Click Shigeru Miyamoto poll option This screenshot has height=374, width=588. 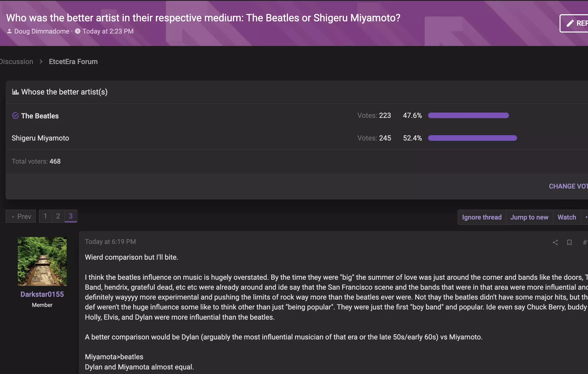coord(40,138)
